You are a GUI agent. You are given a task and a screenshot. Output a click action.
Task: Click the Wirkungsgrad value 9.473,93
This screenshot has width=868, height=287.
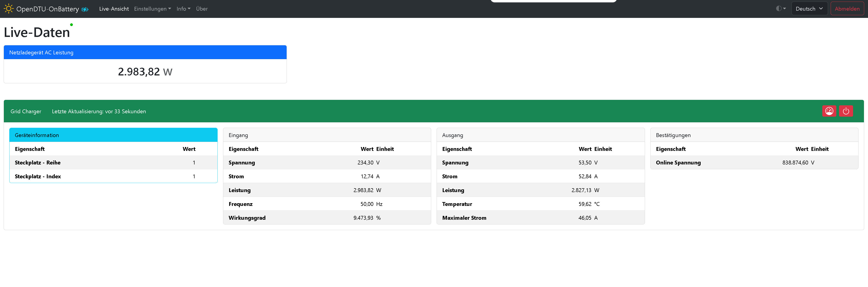363,218
